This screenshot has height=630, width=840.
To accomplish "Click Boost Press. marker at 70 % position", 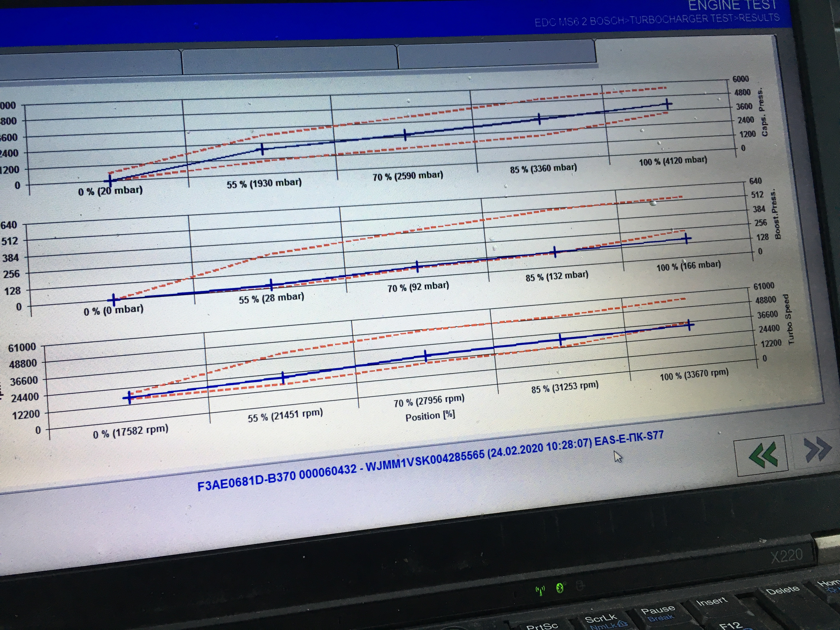I will [x=417, y=266].
